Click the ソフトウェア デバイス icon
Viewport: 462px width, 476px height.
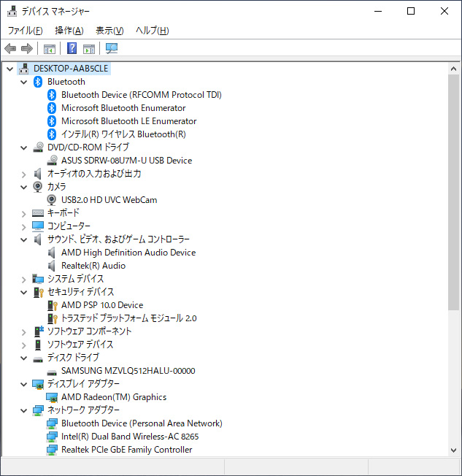38,345
